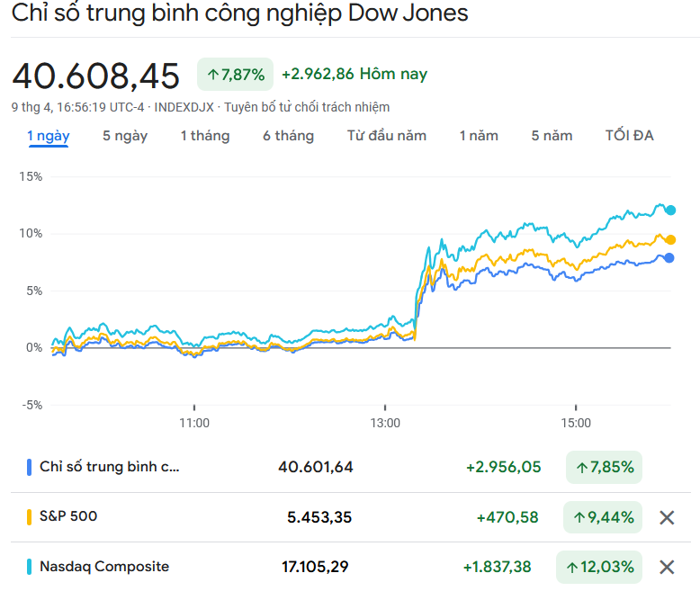Click the 12,03% change badge for Nasdaq
Screen dimensions: 700x591
[x=599, y=567]
